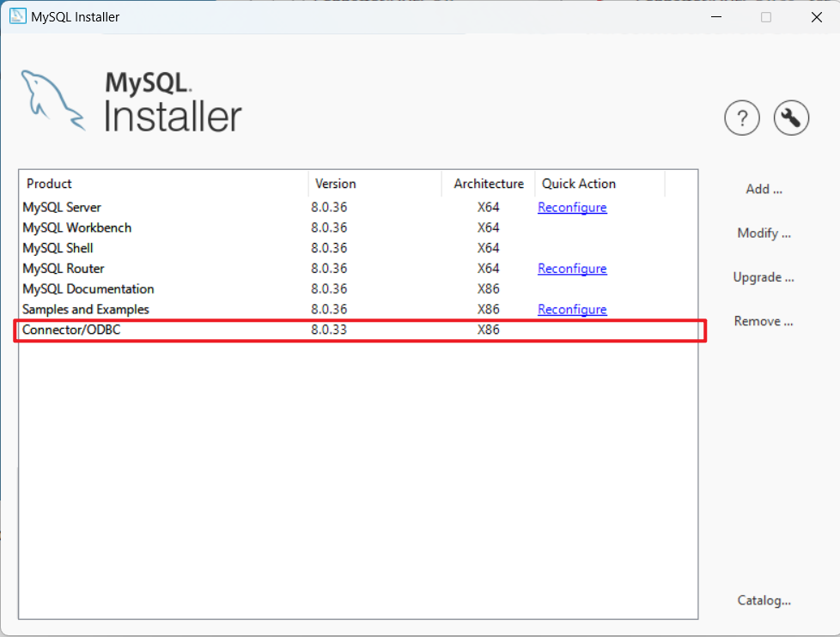Minimize the MySQL Installer window
Image resolution: width=840 pixels, height=637 pixels.
(x=716, y=17)
